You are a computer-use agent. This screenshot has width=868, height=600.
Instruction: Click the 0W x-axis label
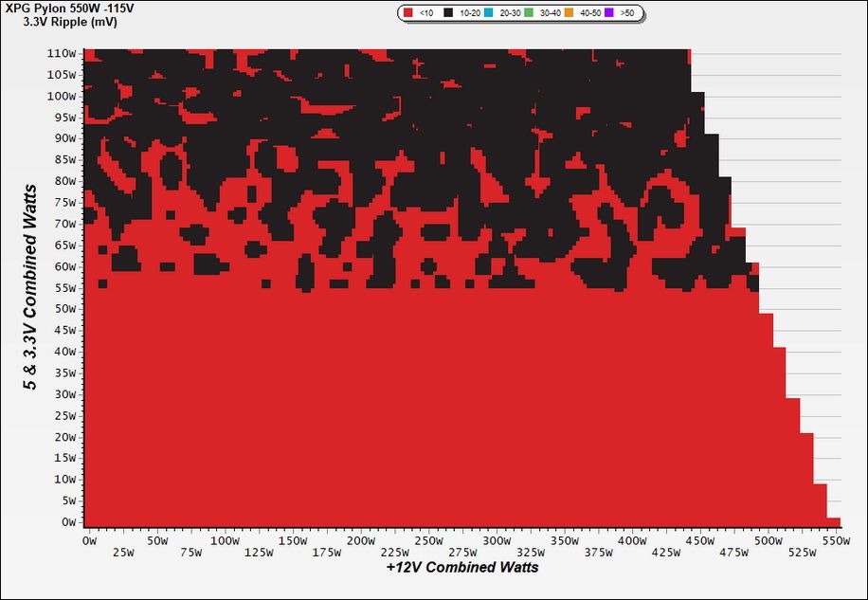pos(90,541)
